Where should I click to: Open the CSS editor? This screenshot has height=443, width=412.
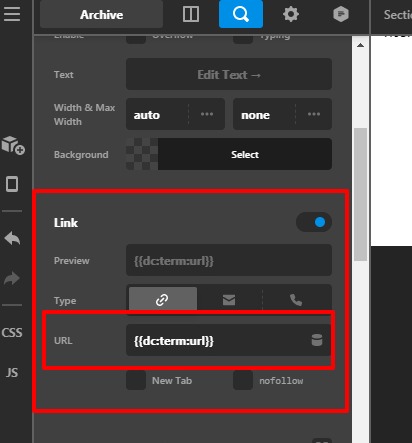coord(12,332)
